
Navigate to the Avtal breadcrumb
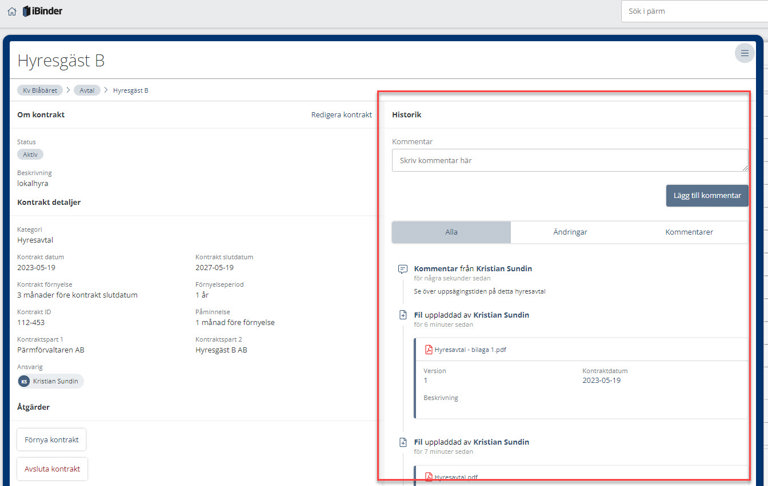(x=87, y=90)
